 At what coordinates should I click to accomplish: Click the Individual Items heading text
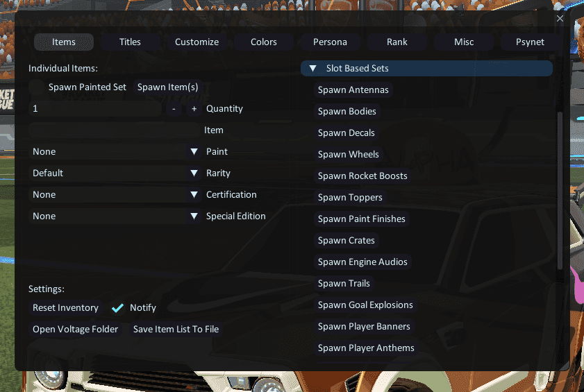[63, 69]
